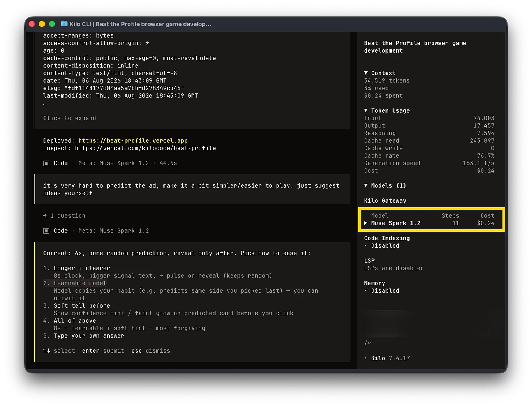Click the Current: 6s, pure random prediction question text
532x406 pixels.
[177, 253]
